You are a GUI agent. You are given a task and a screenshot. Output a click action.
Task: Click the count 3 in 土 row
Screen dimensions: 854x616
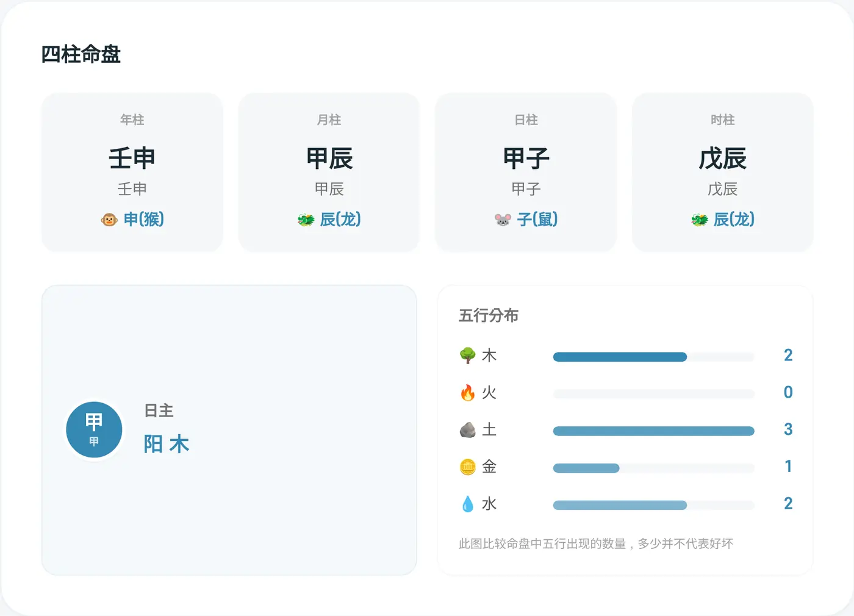click(x=788, y=430)
